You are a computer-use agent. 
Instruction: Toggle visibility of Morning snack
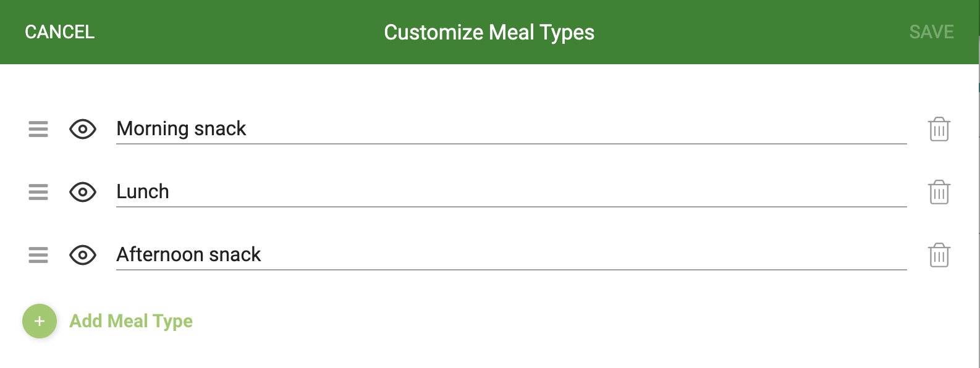tap(83, 129)
